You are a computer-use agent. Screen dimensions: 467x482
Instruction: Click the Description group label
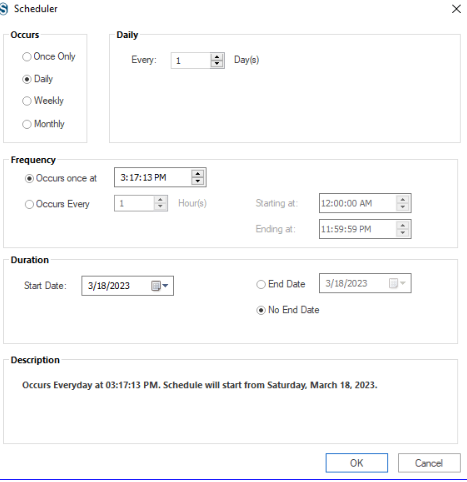click(x=35, y=360)
